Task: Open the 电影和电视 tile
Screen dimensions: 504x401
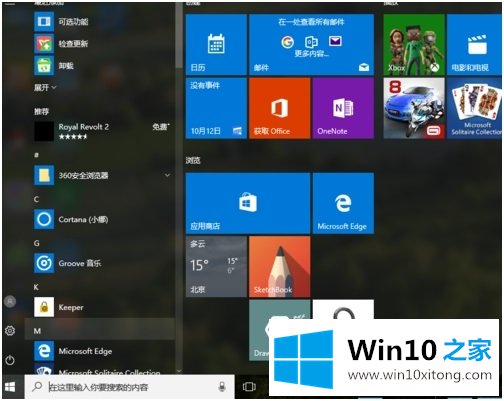Action: (475, 44)
